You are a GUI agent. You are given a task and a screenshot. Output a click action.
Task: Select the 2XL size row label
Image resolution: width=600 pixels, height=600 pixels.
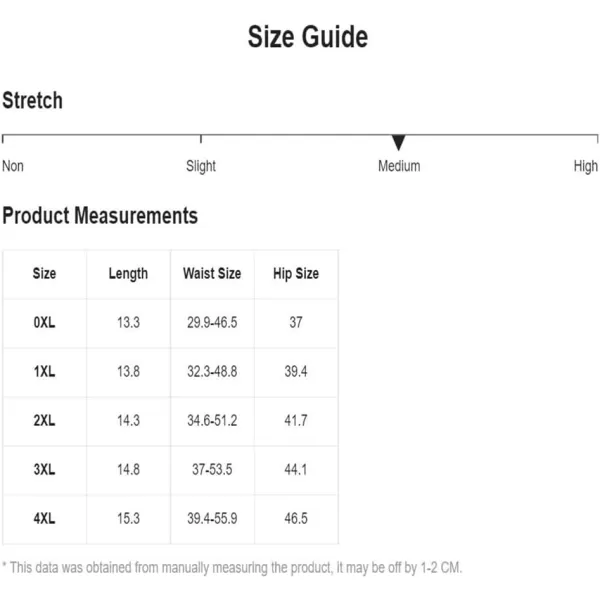tap(44, 421)
